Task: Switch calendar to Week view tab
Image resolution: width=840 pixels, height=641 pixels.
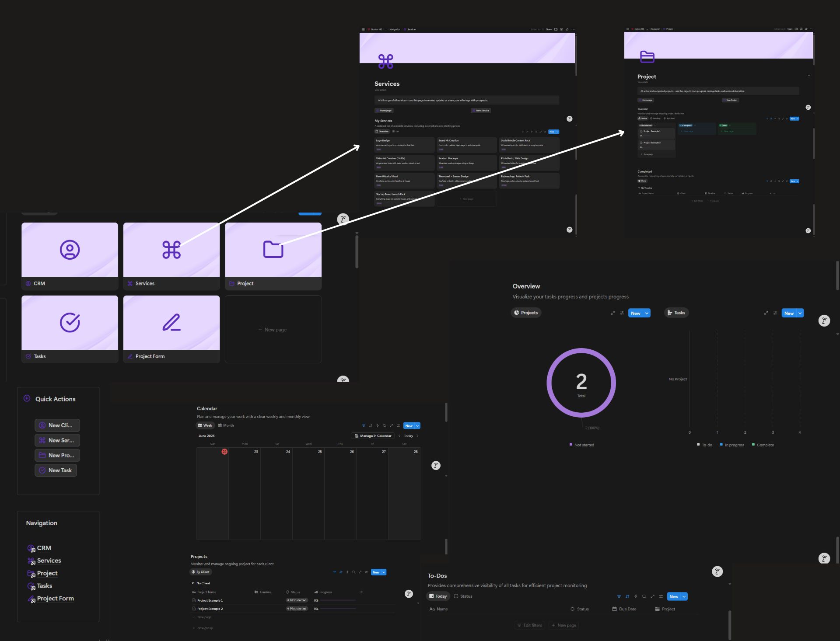Action: click(205, 425)
